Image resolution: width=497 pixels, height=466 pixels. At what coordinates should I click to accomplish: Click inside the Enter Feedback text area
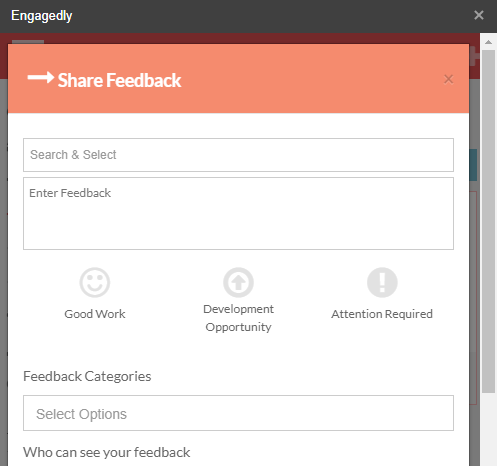tap(238, 213)
